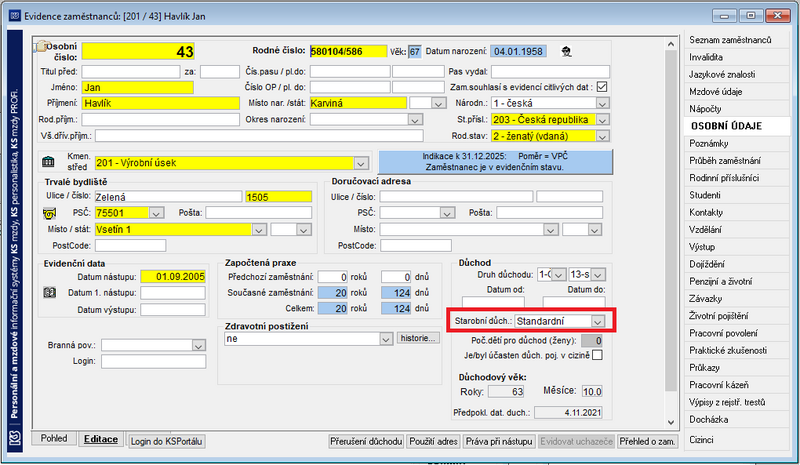Viewport: 800px width, 465px height.
Task: Click the Použití adres button
Action: coord(433,442)
